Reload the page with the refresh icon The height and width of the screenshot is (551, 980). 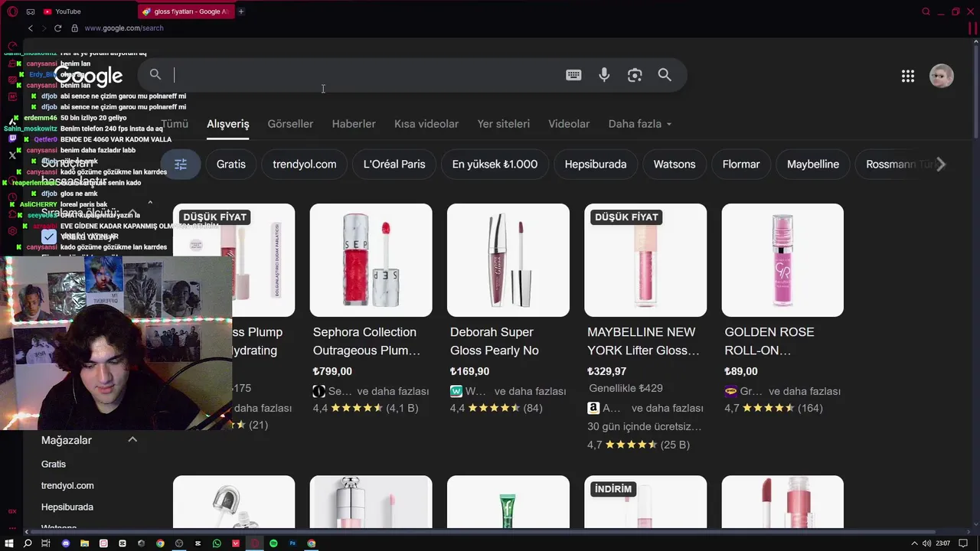57,28
